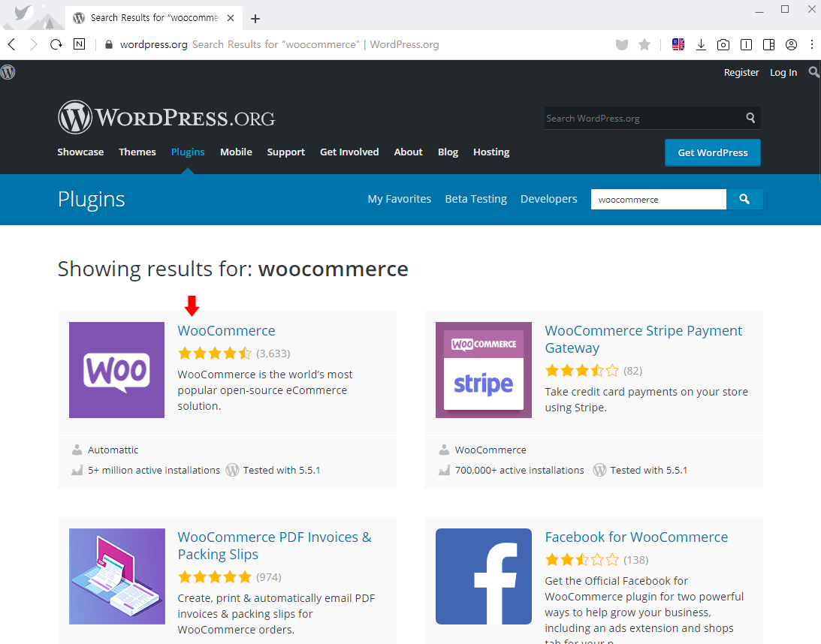The width and height of the screenshot is (821, 644).
Task: Open the Facebook logo plugin thumbnail
Action: pyautogui.click(x=484, y=576)
